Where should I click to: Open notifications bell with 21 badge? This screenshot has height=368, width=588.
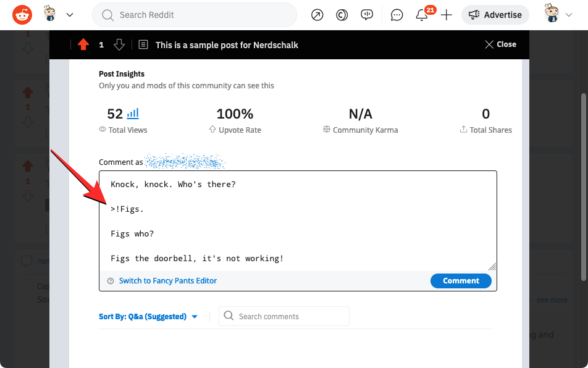tap(422, 15)
